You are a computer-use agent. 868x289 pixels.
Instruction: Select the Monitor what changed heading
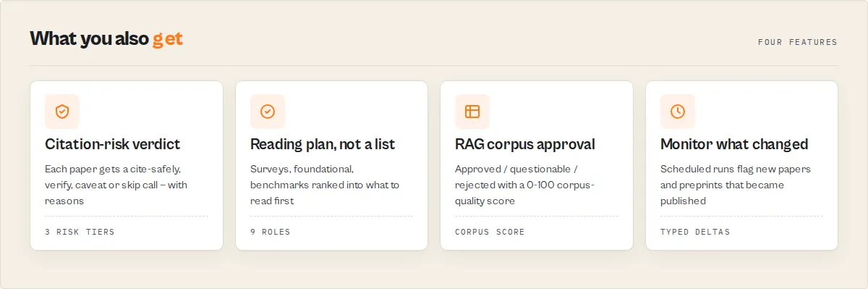(x=734, y=144)
